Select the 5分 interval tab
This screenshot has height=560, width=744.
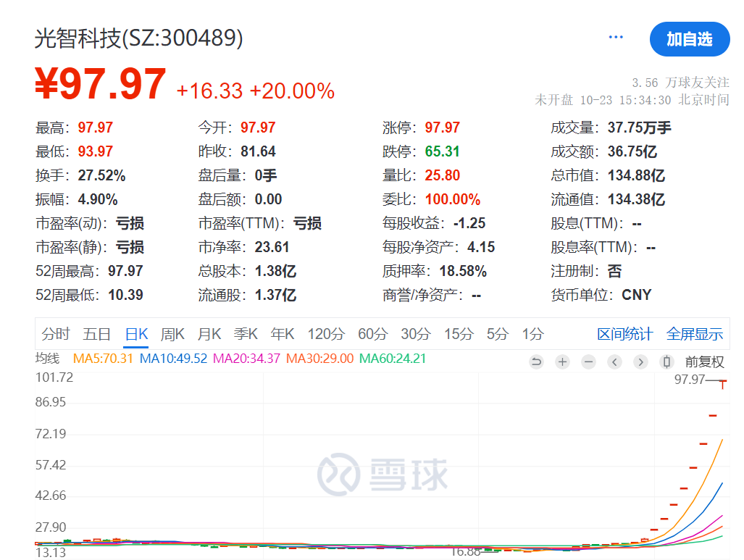(498, 334)
